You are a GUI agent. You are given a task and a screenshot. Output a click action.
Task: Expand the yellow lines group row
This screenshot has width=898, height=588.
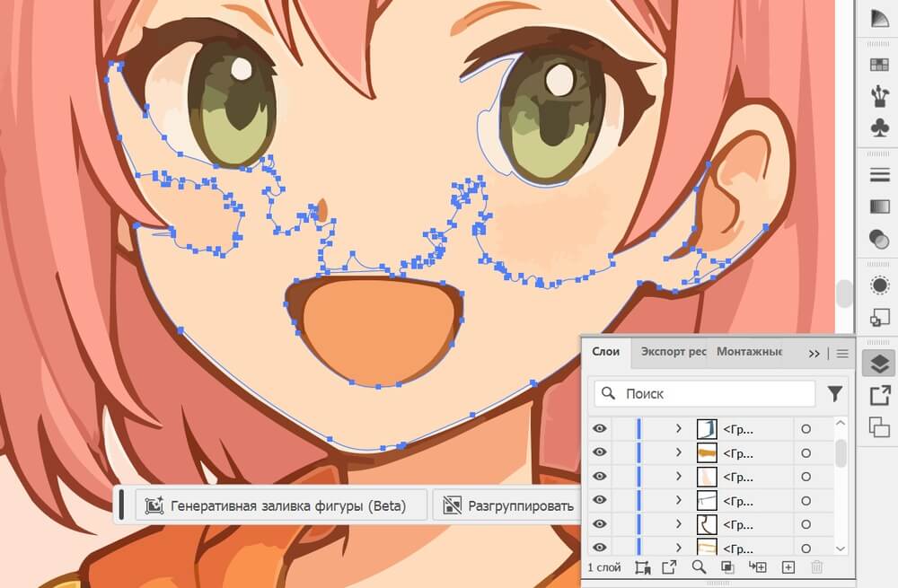(679, 548)
